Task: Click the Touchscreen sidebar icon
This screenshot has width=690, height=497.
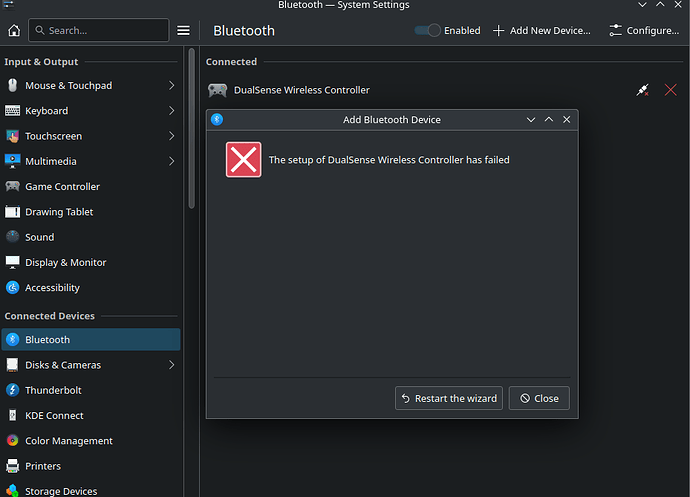Action: click(12, 136)
